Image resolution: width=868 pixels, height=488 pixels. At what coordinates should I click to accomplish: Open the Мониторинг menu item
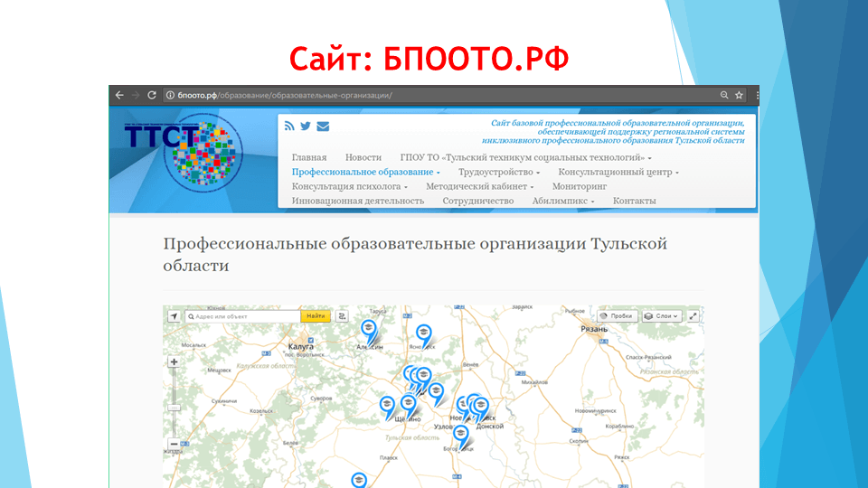[579, 186]
